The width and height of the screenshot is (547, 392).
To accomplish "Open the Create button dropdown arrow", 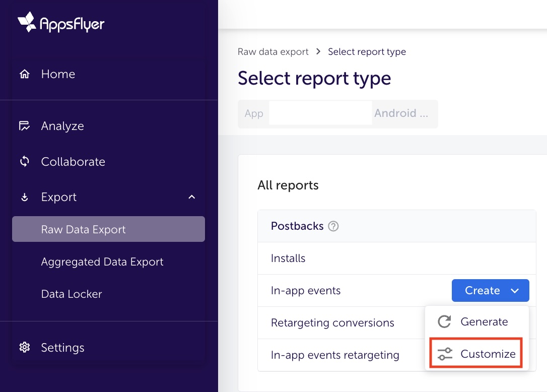I will (515, 291).
